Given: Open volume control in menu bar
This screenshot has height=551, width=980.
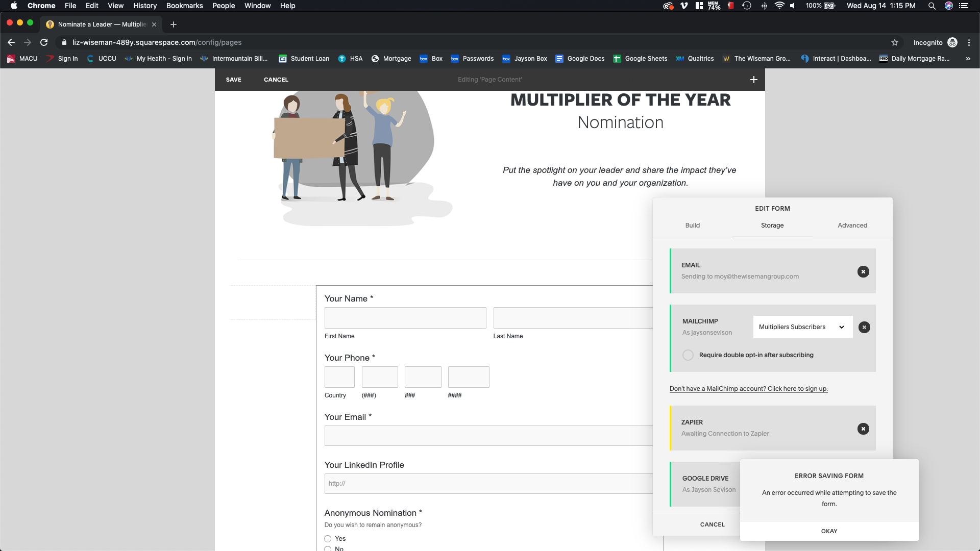Looking at the screenshot, I should pyautogui.click(x=792, y=6).
